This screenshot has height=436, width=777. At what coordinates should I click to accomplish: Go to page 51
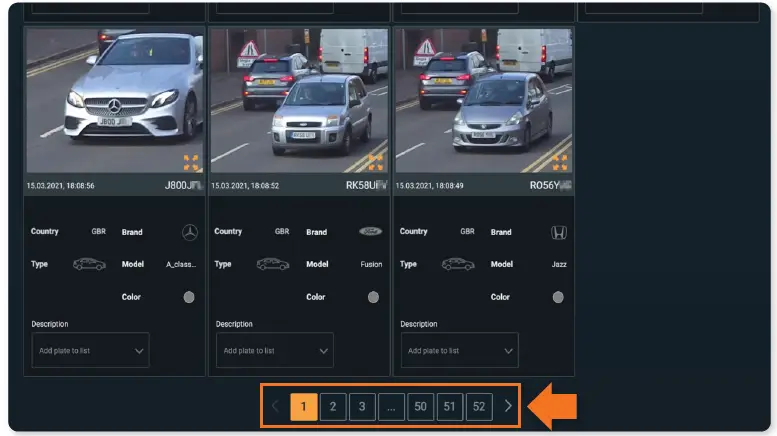click(449, 407)
